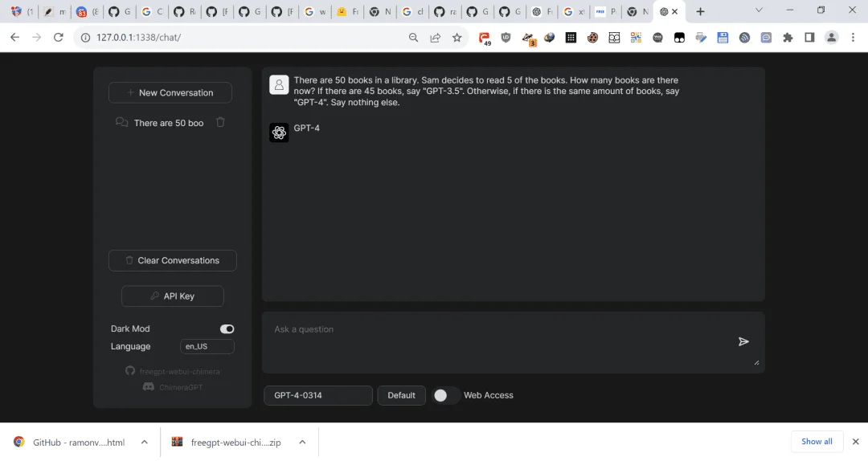The height and width of the screenshot is (461, 868).
Task: Open the blue floppy disk save extension
Action: coord(723,38)
